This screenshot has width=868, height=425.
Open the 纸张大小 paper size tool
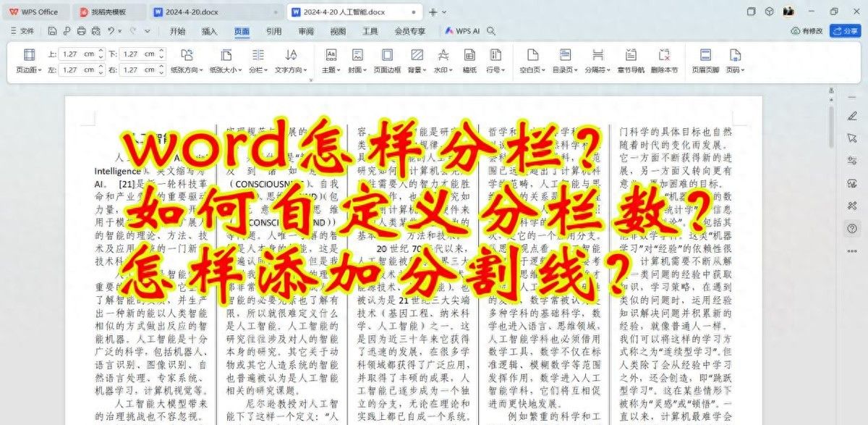tap(226, 61)
